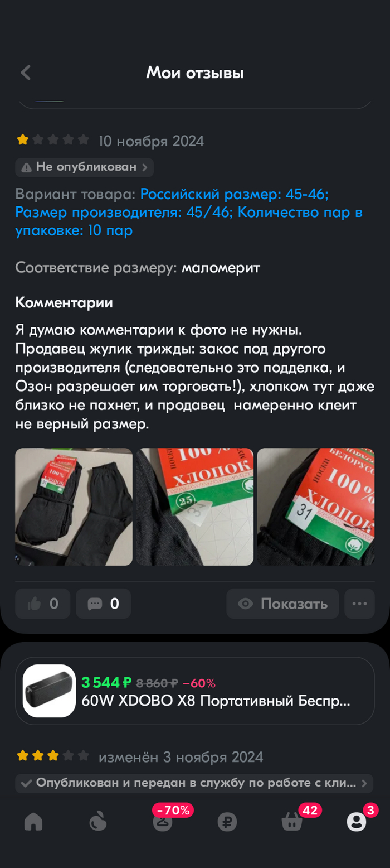Open the Fresh cherry icon tab
Screen dimensions: 390x868
tap(98, 822)
